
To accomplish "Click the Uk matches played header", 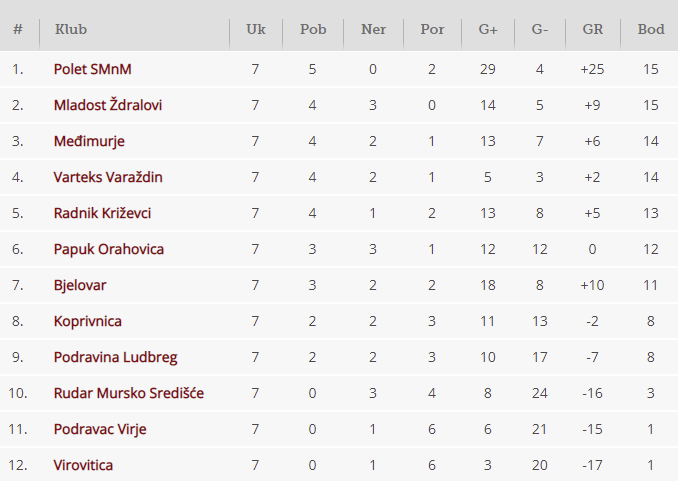I will pyautogui.click(x=256, y=29).
